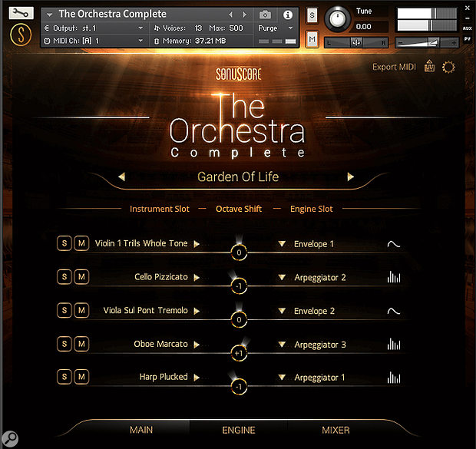Solo the Cello Pizzicato slot
476x449 pixels.
tap(64, 276)
